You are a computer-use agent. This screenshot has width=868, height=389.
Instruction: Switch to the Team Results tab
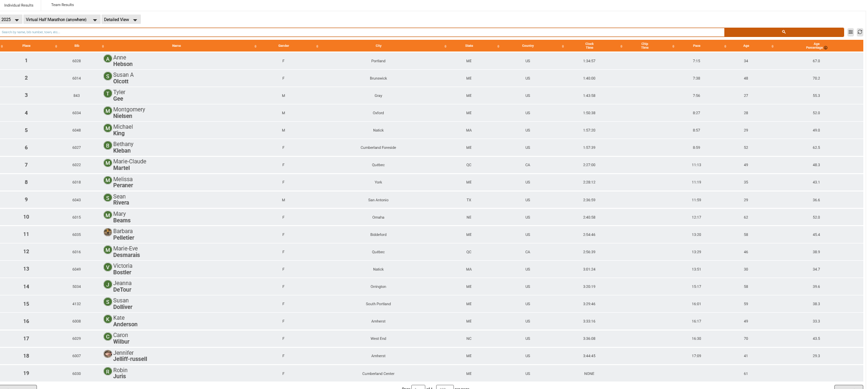[62, 5]
